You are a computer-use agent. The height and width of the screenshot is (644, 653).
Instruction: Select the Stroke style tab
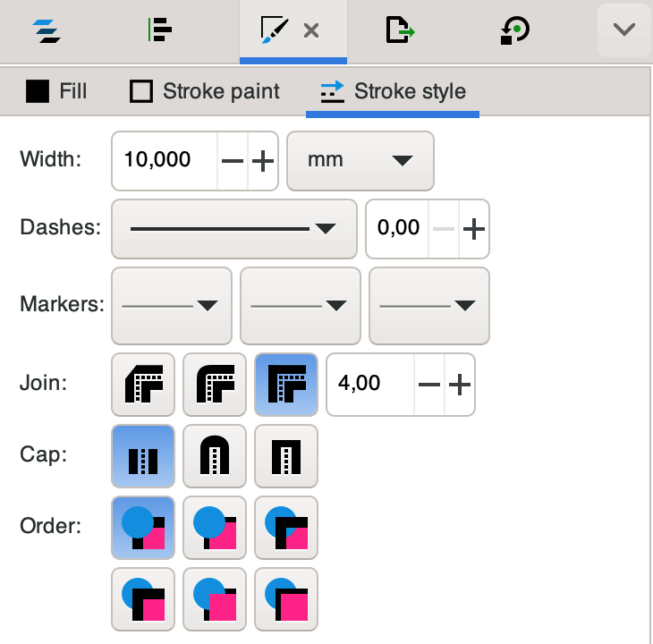[393, 91]
